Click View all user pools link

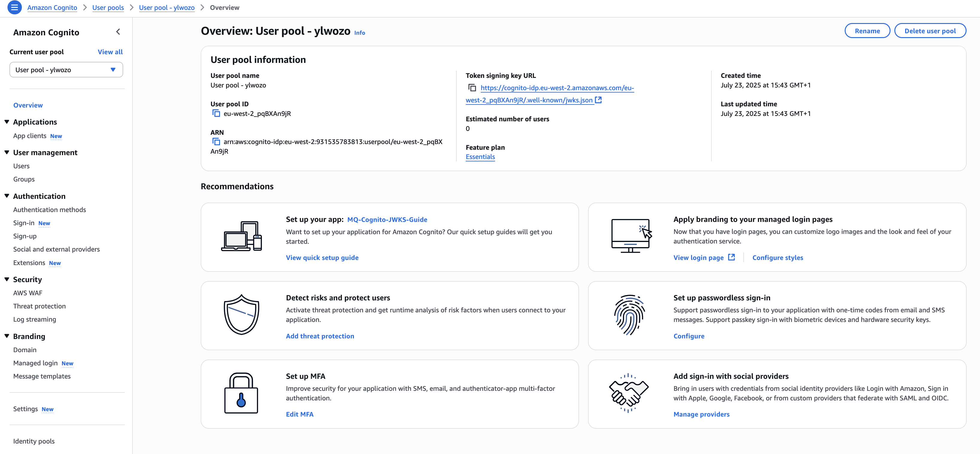coord(110,52)
